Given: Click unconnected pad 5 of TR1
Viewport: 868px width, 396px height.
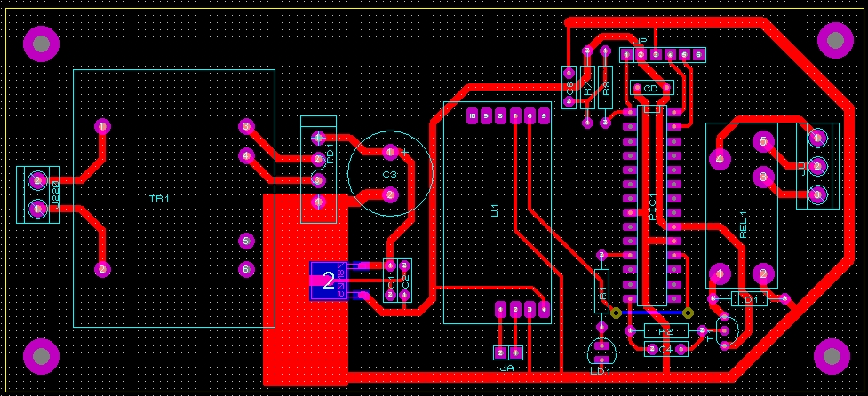Looking at the screenshot, I should pyautogui.click(x=246, y=241).
